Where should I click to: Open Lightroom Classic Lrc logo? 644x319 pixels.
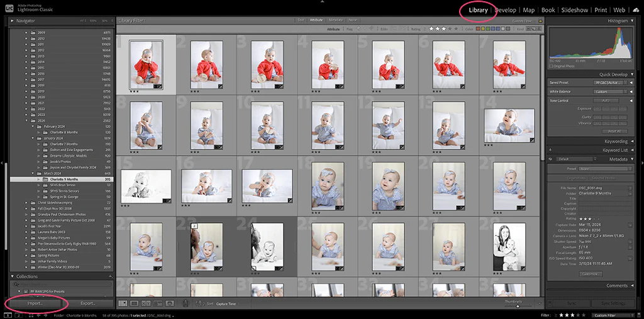(x=9, y=8)
